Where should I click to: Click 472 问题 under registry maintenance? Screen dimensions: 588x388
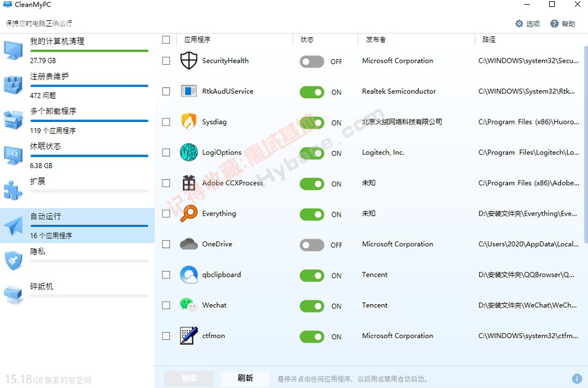click(x=42, y=95)
